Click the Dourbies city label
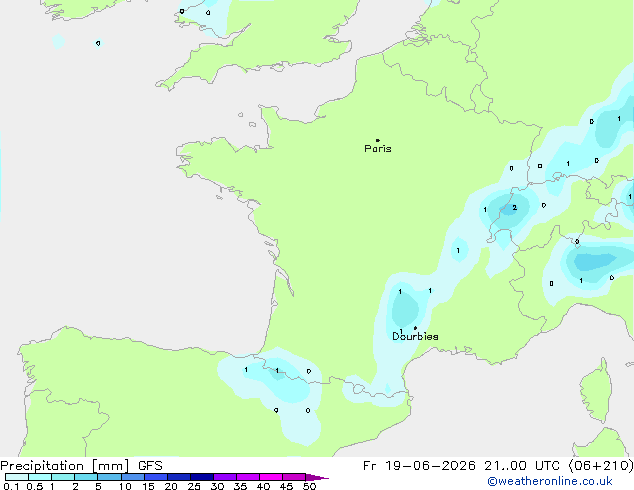The height and width of the screenshot is (490, 634). click(x=415, y=336)
